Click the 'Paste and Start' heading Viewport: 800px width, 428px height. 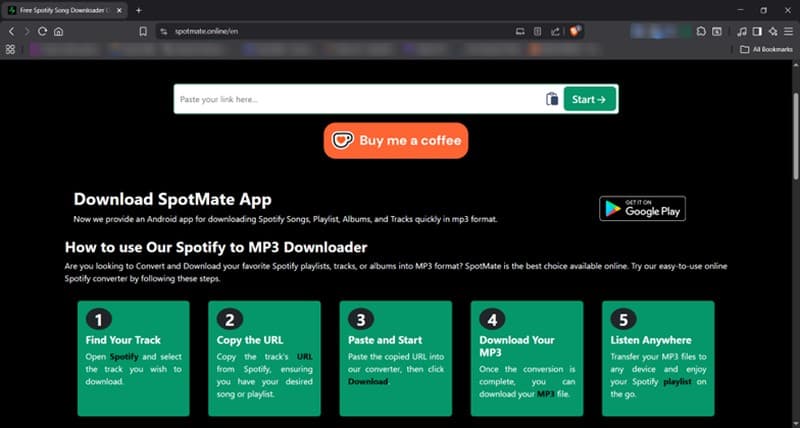385,340
